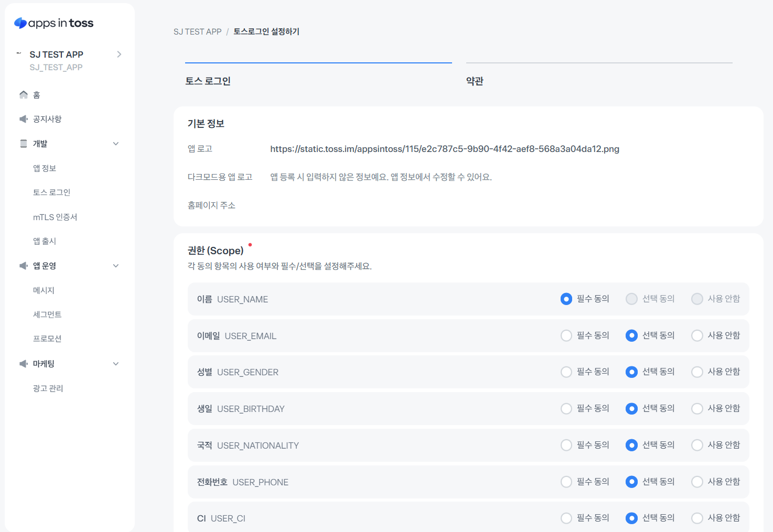Click the 공지사항 megaphone icon

coord(24,119)
